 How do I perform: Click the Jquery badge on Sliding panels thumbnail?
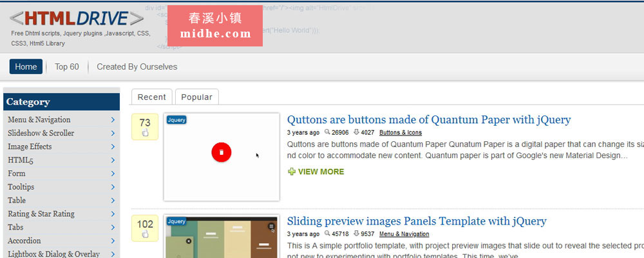pyautogui.click(x=176, y=221)
